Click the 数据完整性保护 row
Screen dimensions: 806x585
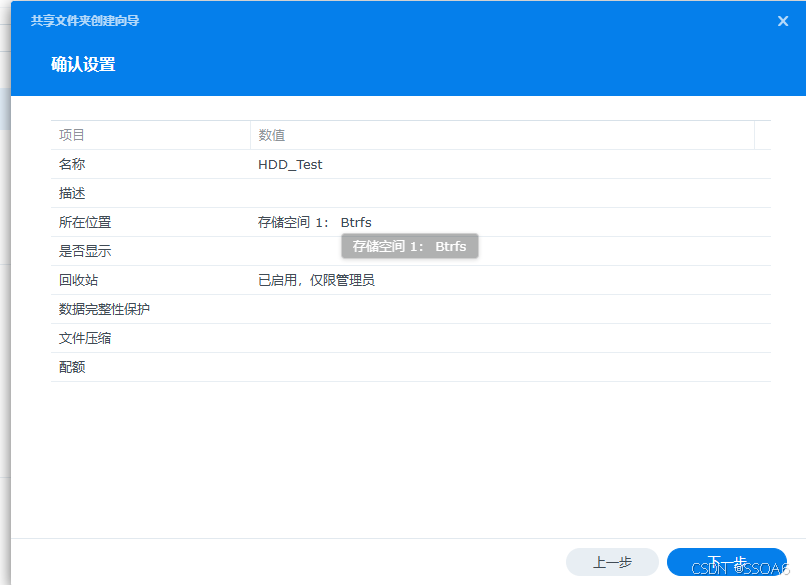coord(150,309)
